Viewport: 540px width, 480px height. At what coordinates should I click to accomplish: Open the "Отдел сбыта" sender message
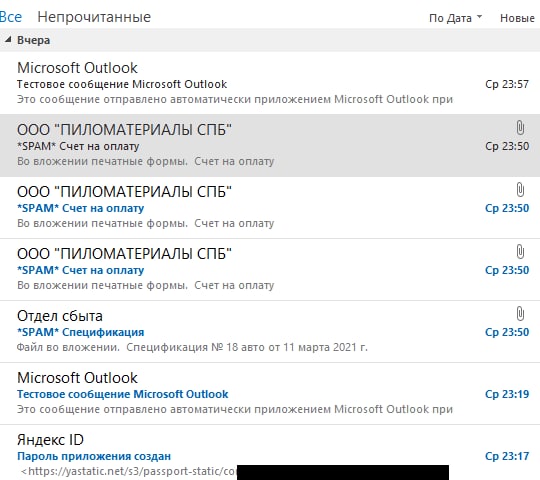[270, 331]
